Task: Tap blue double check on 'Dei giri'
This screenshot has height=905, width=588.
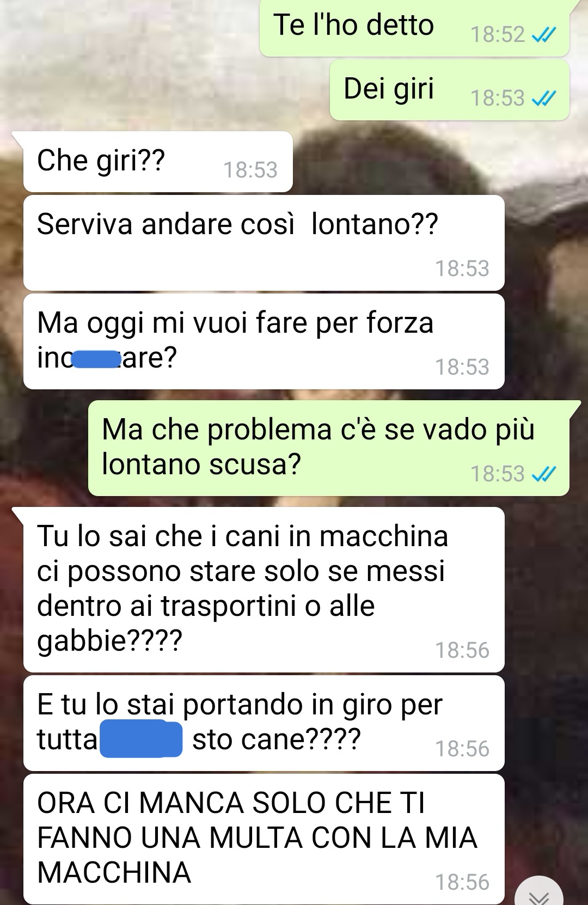Action: tap(542, 99)
